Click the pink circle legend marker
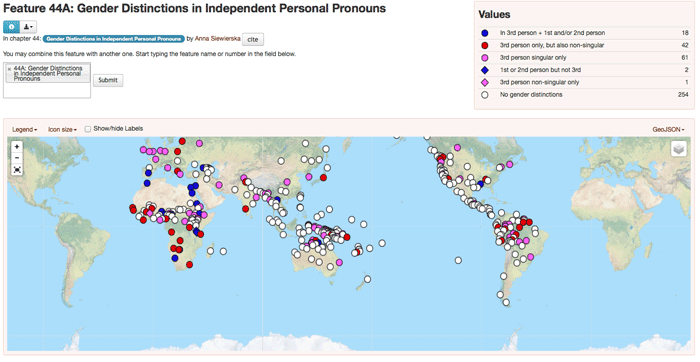The height and width of the screenshot is (362, 700). [485, 58]
